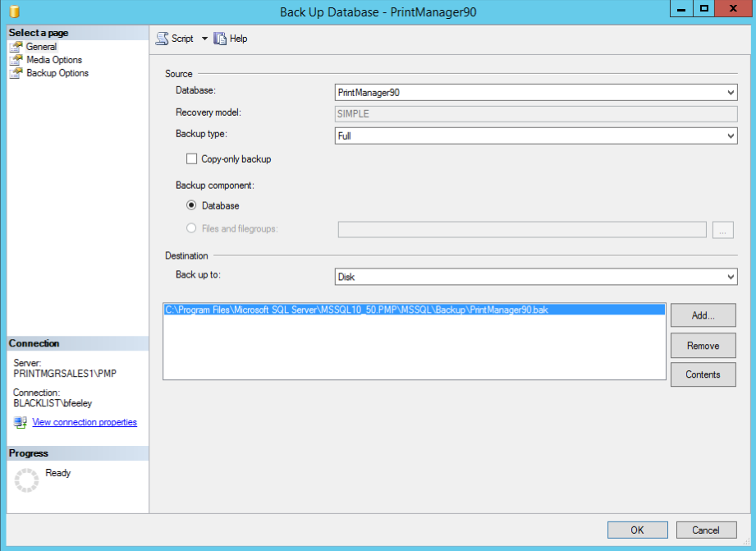Click the dialog resize grip corner
The height and width of the screenshot is (551, 756).
tap(746, 541)
